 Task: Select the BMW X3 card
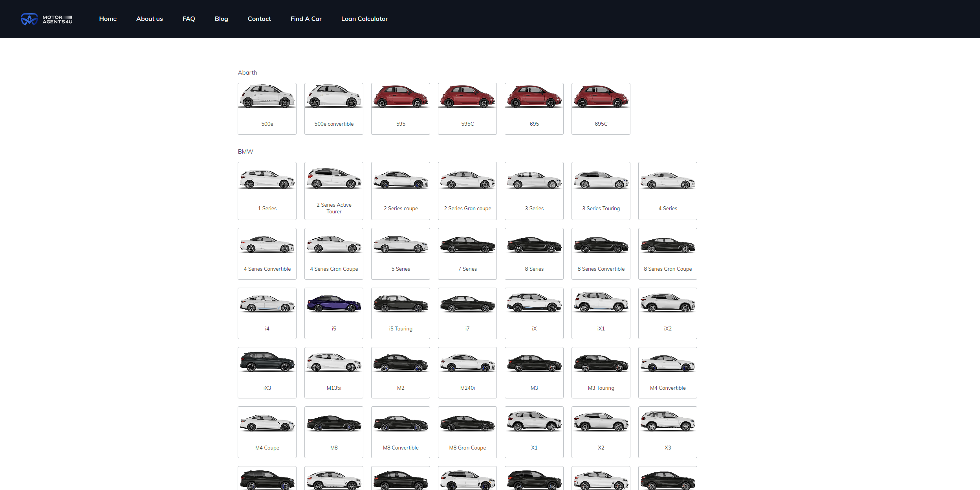pos(668,432)
